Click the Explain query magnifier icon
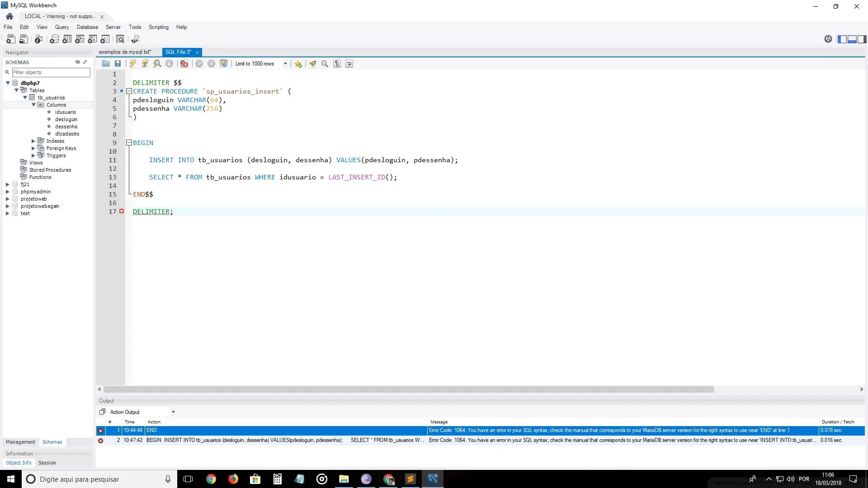Viewport: 868px width, 488px height. 157,64
